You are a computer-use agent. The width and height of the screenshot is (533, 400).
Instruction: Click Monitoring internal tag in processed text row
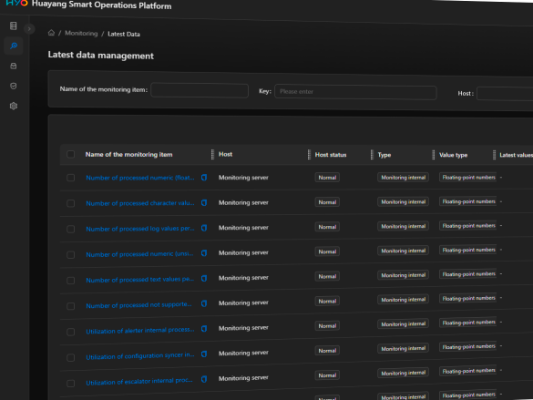point(403,275)
